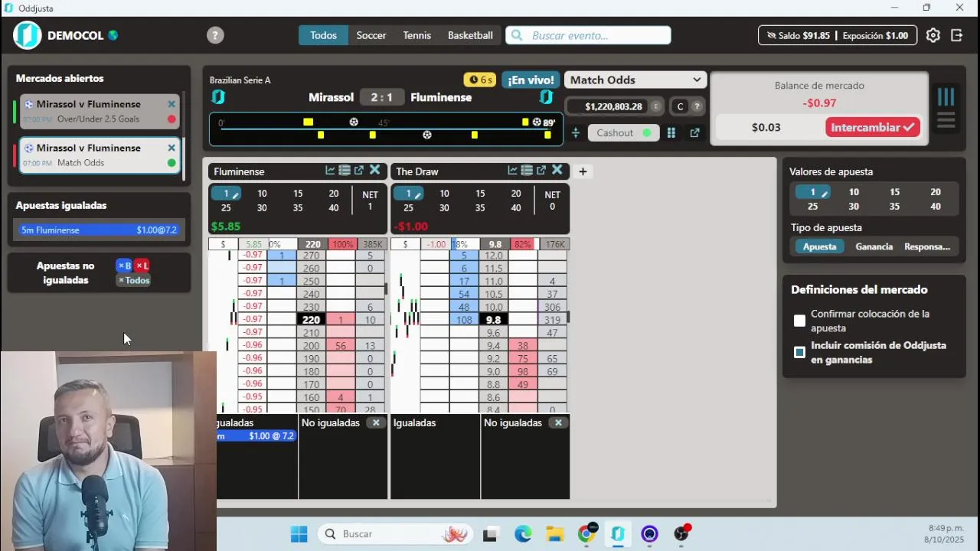The height and width of the screenshot is (551, 980).
Task: Click the logout icon at top right
Action: 957,35
